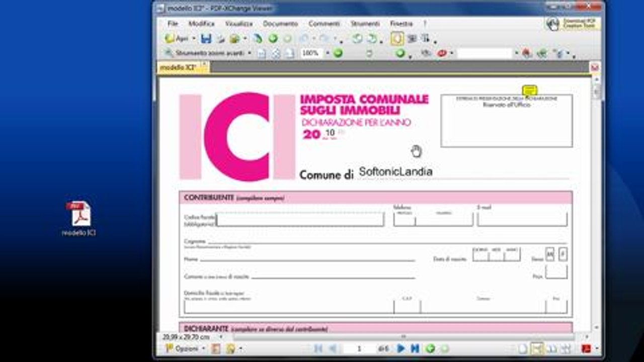
Task: Click the blue pen icon after the email icon
Action: point(258,39)
